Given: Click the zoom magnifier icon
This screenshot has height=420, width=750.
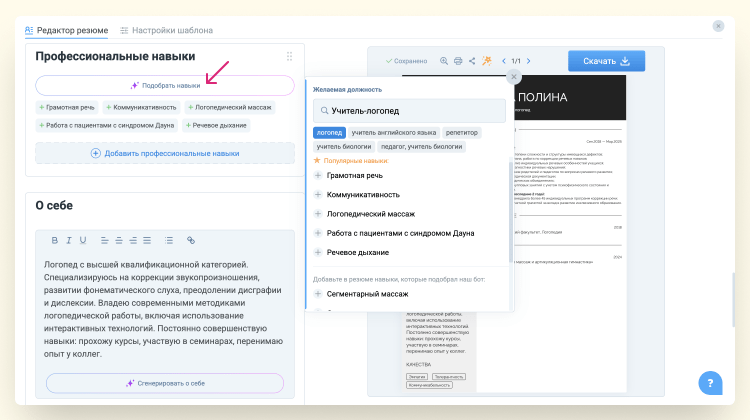Looking at the screenshot, I should point(444,61).
